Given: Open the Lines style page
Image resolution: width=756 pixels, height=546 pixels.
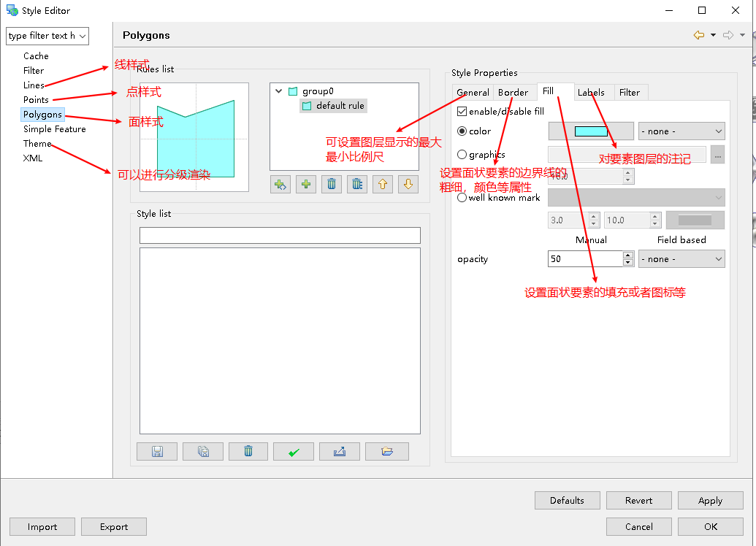Looking at the screenshot, I should point(34,85).
